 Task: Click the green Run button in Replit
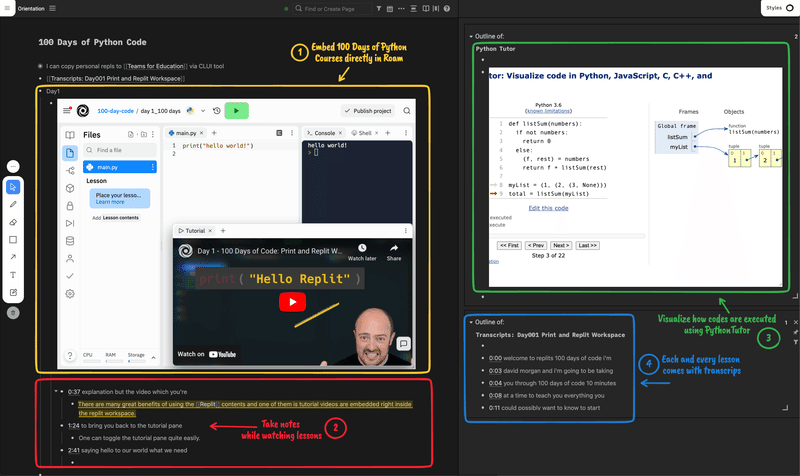236,111
